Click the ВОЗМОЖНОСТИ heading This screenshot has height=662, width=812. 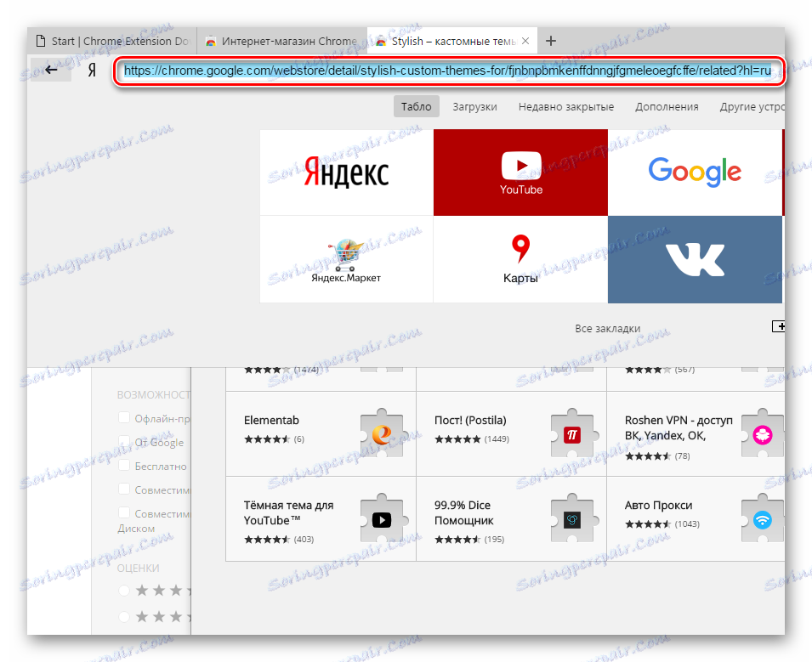pos(154,395)
